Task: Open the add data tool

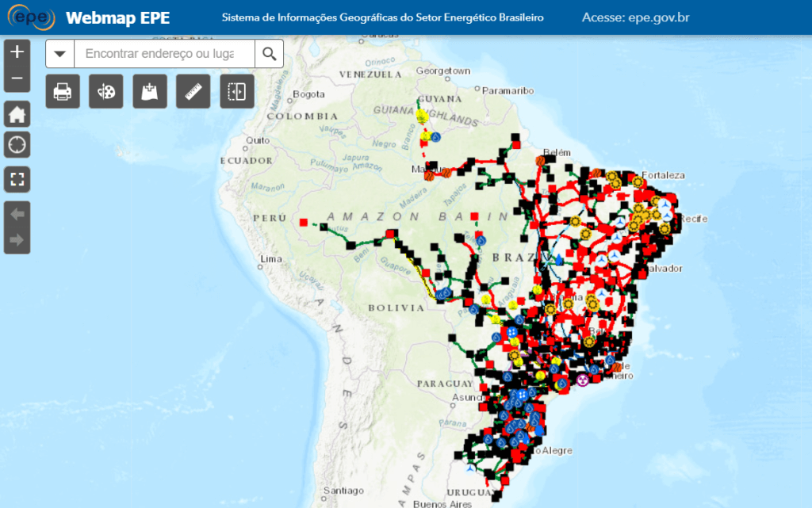Action: point(149,92)
